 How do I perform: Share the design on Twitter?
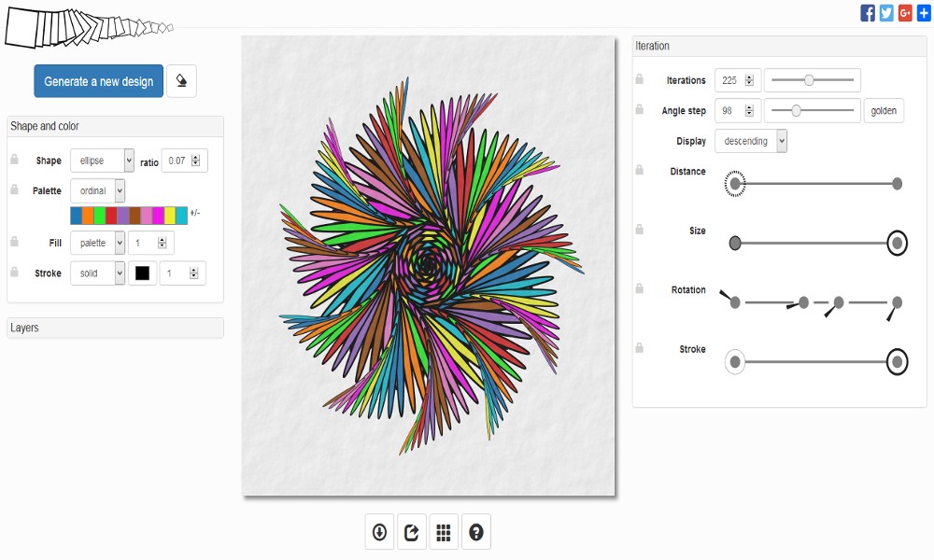886,13
